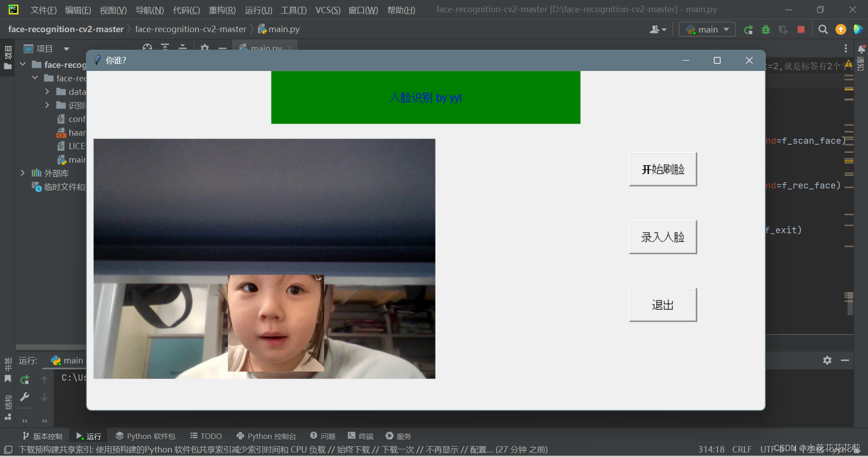
Task: Expand the data folder
Action: click(x=47, y=92)
